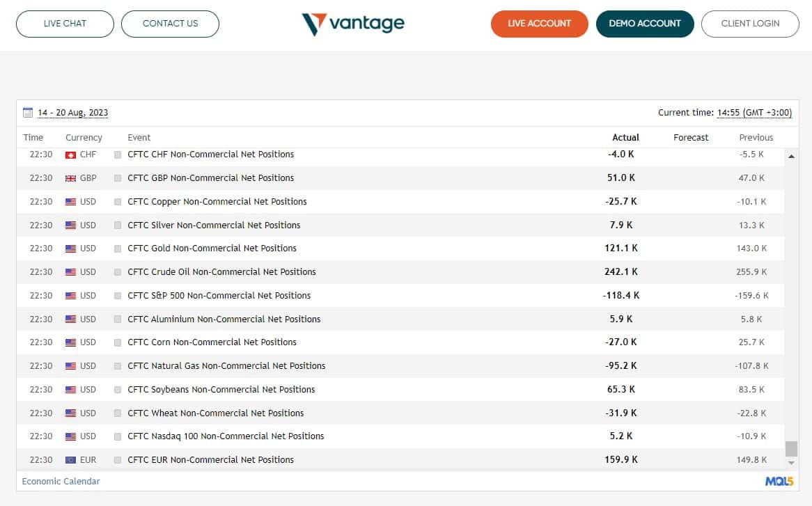This screenshot has width=812, height=506.
Task: Open a Live Account
Action: coord(539,24)
